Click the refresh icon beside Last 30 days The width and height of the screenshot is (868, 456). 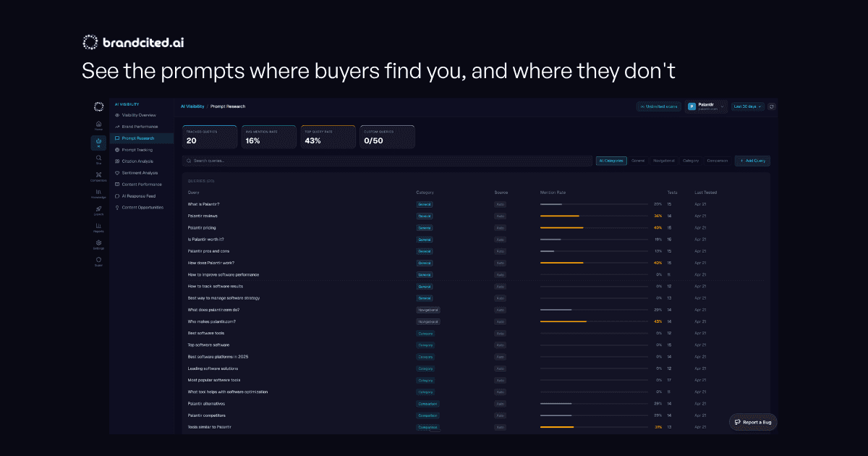(x=772, y=106)
